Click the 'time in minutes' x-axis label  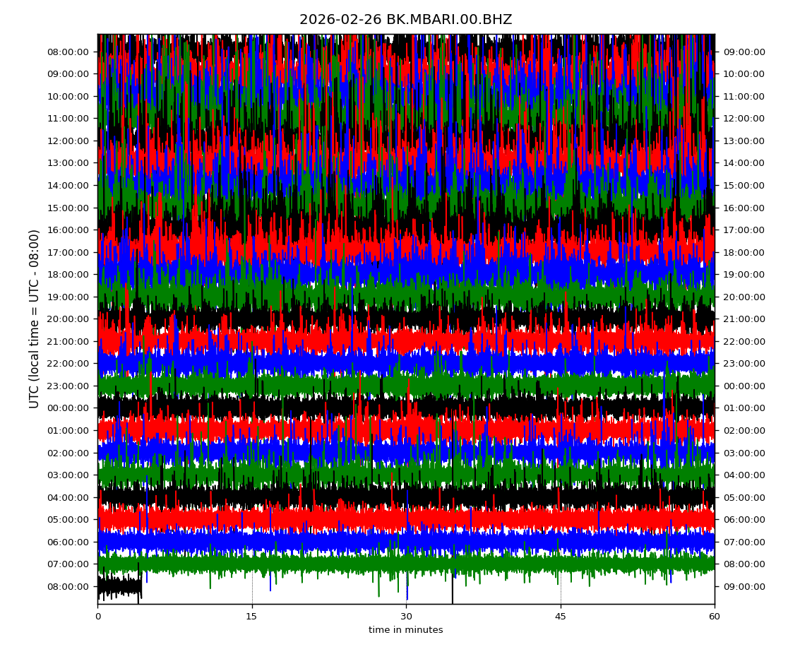(405, 630)
